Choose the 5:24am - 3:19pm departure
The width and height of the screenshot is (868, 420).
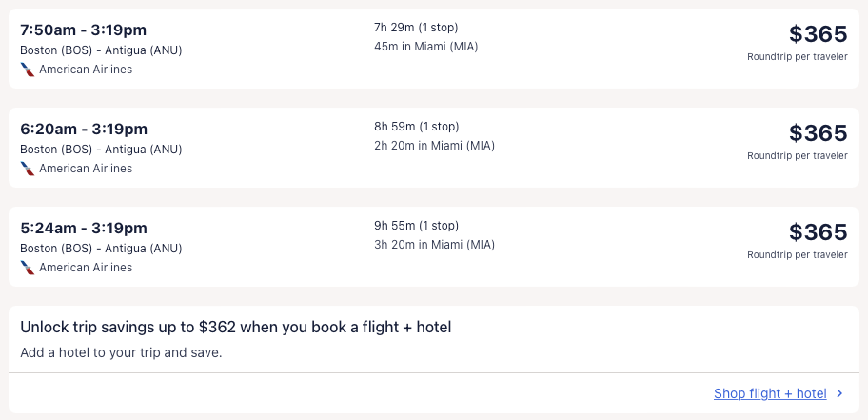pos(84,228)
